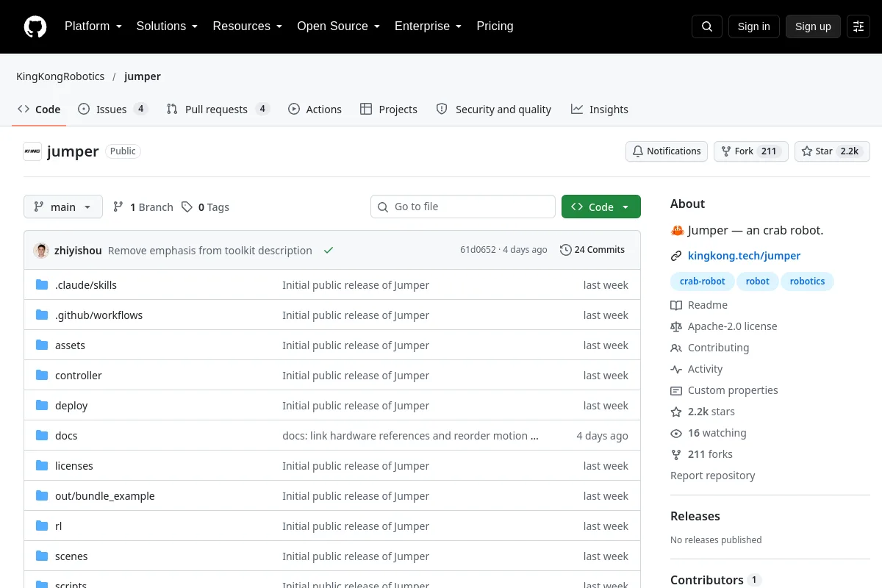Expand the Platform menu in header
The height and width of the screenshot is (588, 882).
click(93, 26)
